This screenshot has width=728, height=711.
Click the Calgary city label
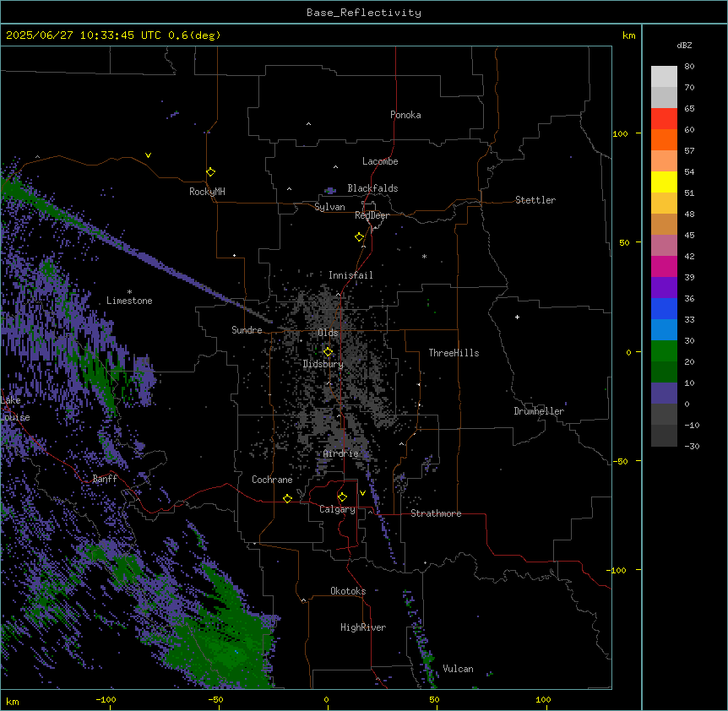(x=337, y=509)
